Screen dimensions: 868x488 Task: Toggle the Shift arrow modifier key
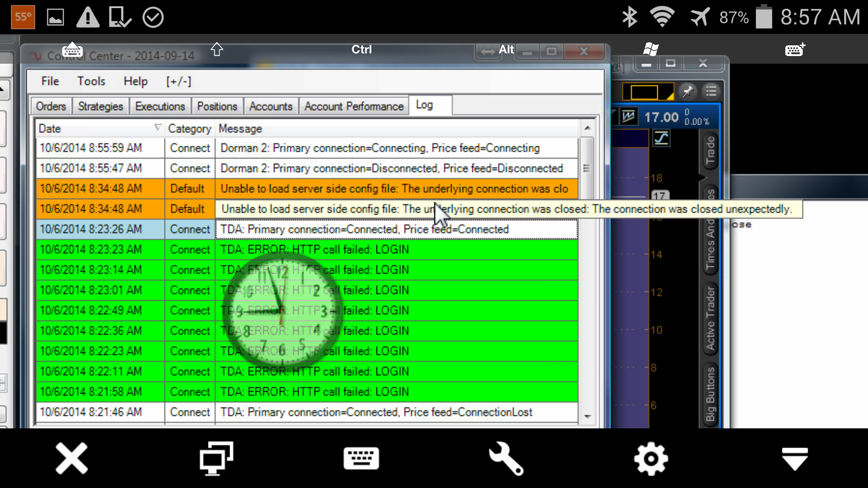(x=217, y=49)
